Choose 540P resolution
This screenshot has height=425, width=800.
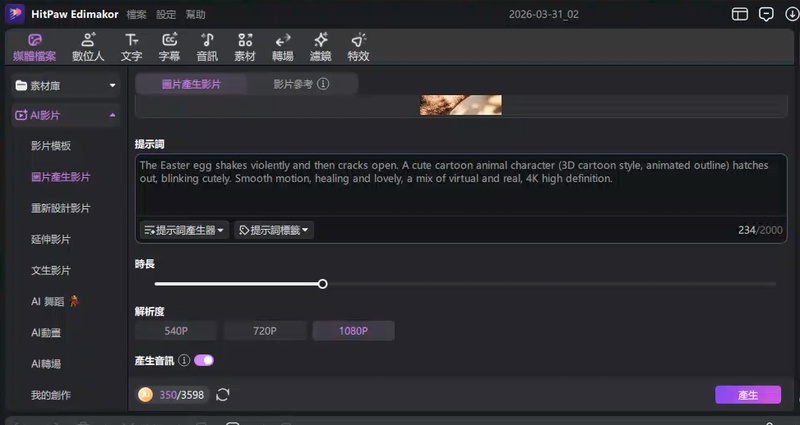[x=176, y=331]
